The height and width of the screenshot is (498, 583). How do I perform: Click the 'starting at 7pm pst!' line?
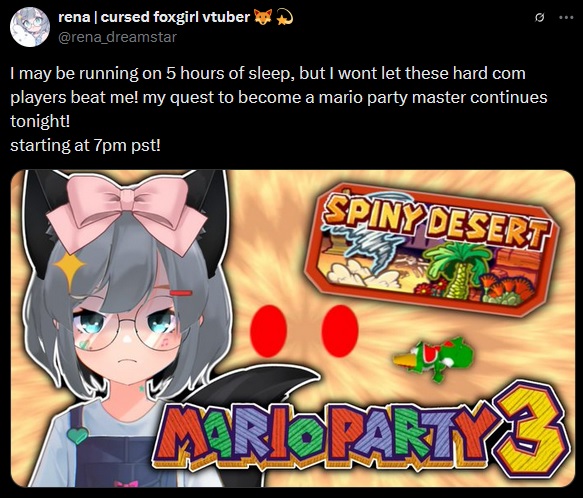coord(86,145)
